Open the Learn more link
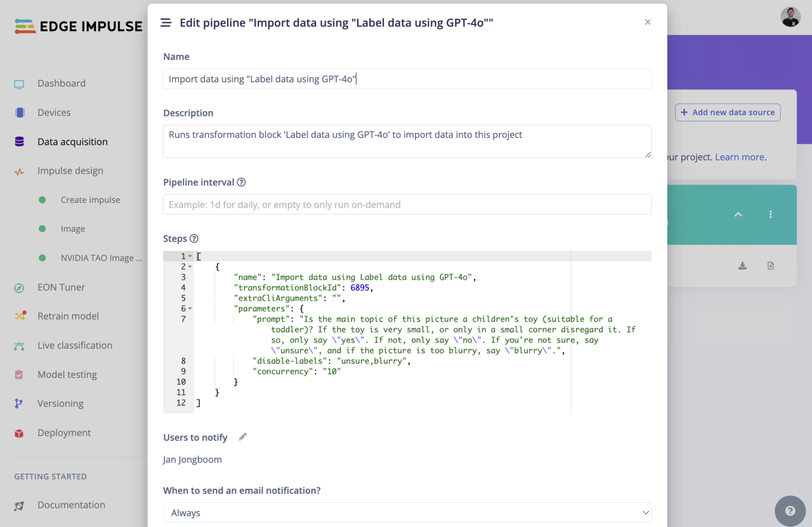Screen dimensions: 812x527 739,157
